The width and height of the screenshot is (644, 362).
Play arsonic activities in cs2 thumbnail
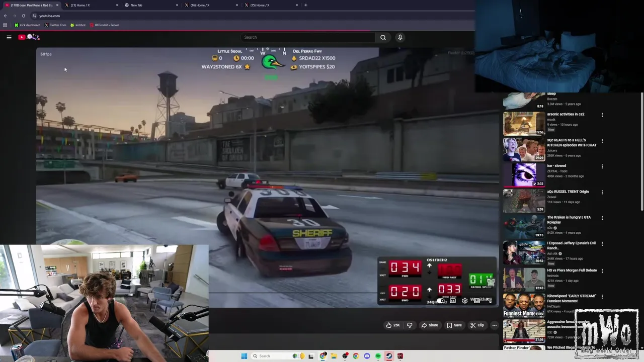tap(524, 124)
